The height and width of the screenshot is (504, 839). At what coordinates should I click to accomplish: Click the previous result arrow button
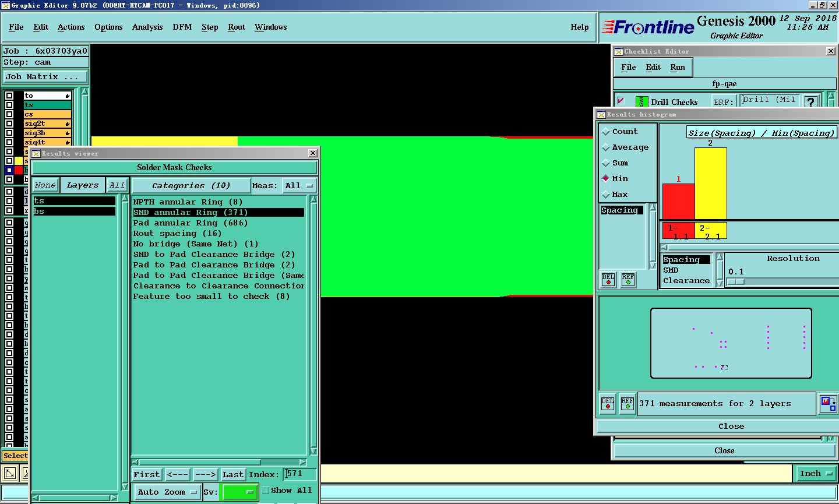(178, 474)
